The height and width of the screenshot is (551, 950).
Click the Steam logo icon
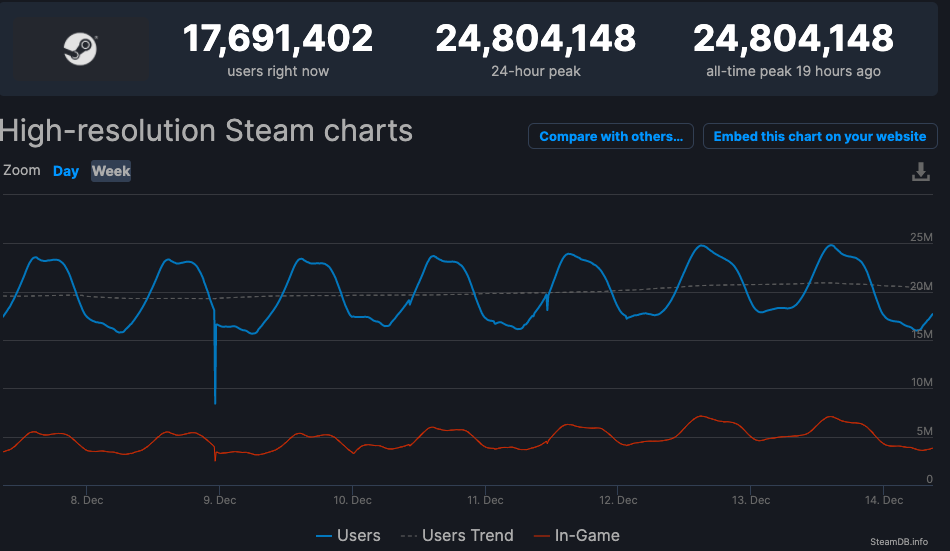pyautogui.click(x=80, y=47)
